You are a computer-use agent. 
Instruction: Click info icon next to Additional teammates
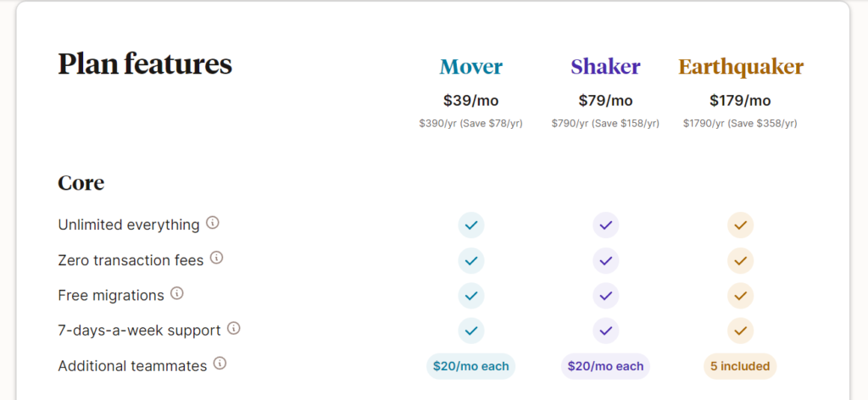(220, 364)
